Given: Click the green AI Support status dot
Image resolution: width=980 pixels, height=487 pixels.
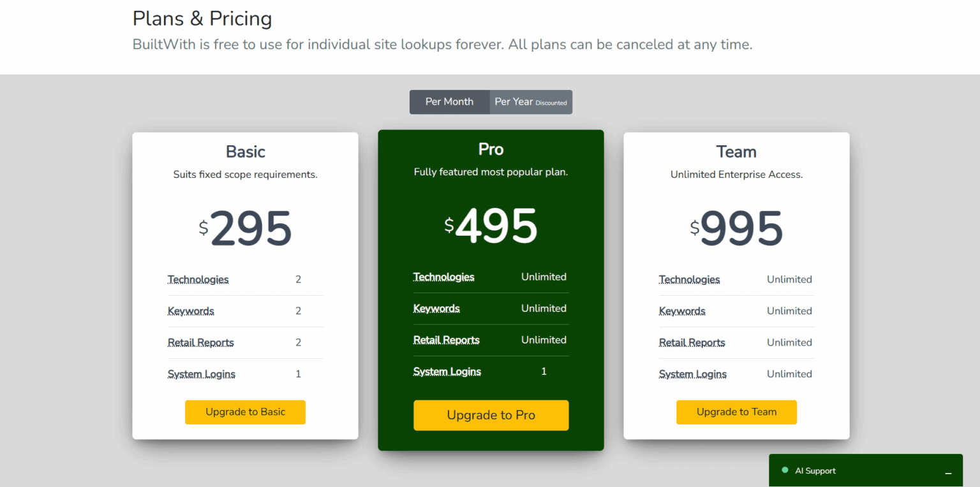Looking at the screenshot, I should (x=785, y=470).
